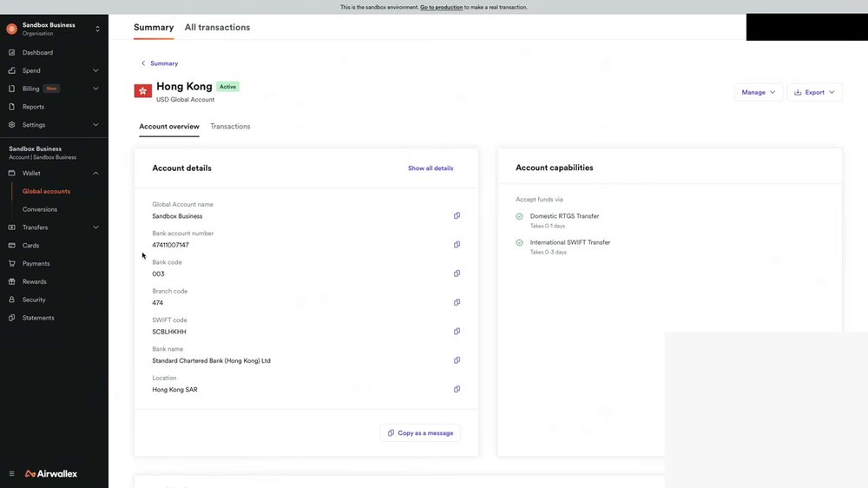
Task: Select the SWIFT code text SCBLHKHH
Action: 169,332
